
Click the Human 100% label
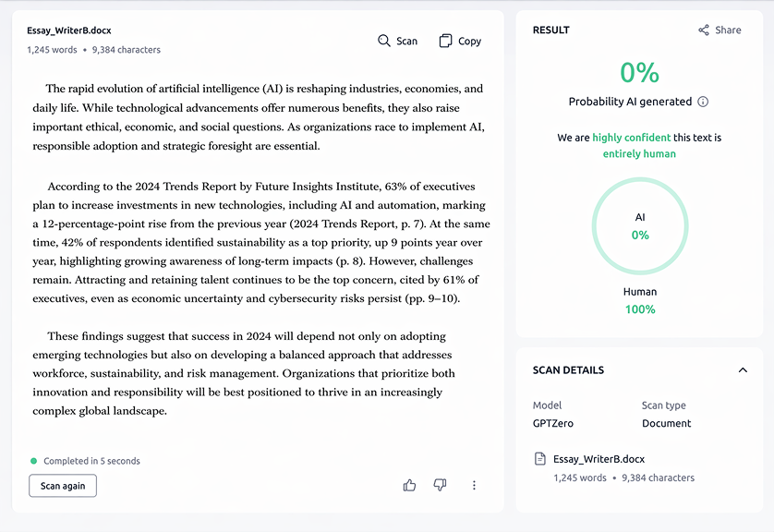639,301
